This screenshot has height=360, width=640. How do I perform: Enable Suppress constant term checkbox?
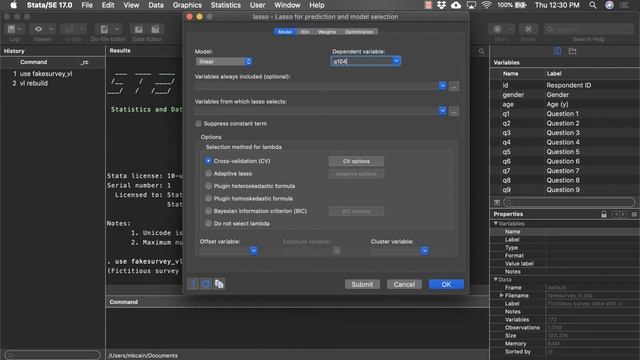point(198,123)
